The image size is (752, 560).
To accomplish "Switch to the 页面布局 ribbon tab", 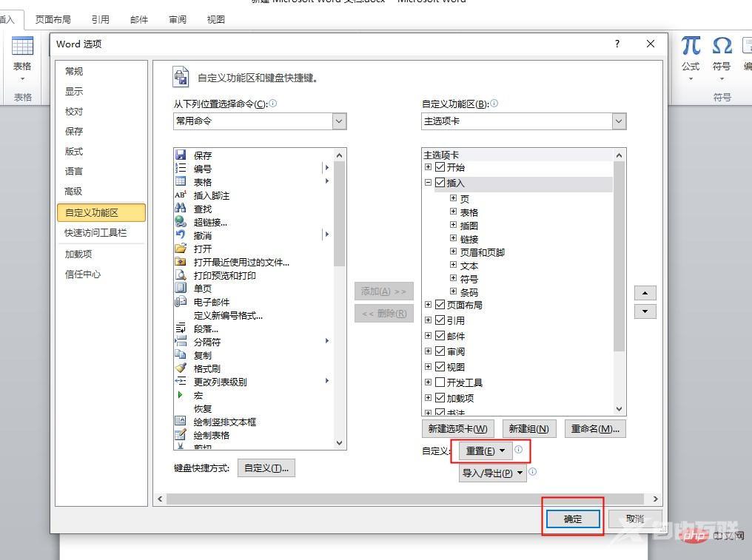I will (53, 19).
